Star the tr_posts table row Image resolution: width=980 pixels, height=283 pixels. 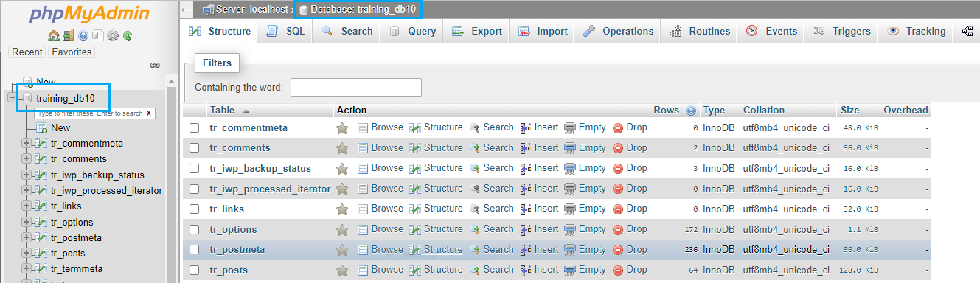(342, 270)
